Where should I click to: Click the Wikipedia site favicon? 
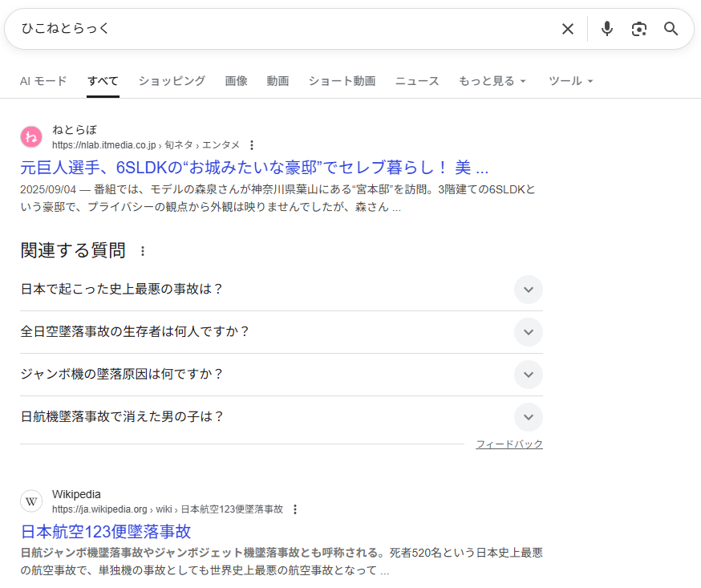(x=31, y=501)
